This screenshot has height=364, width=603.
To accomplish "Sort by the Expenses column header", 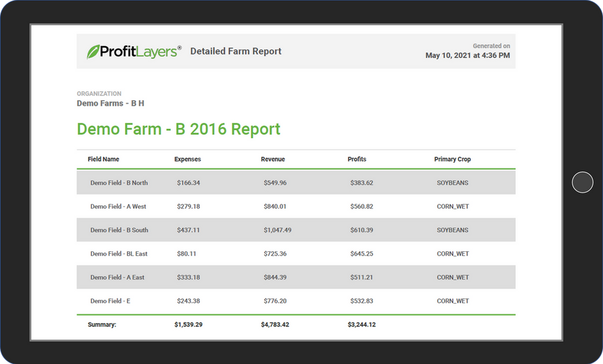I will 188,159.
